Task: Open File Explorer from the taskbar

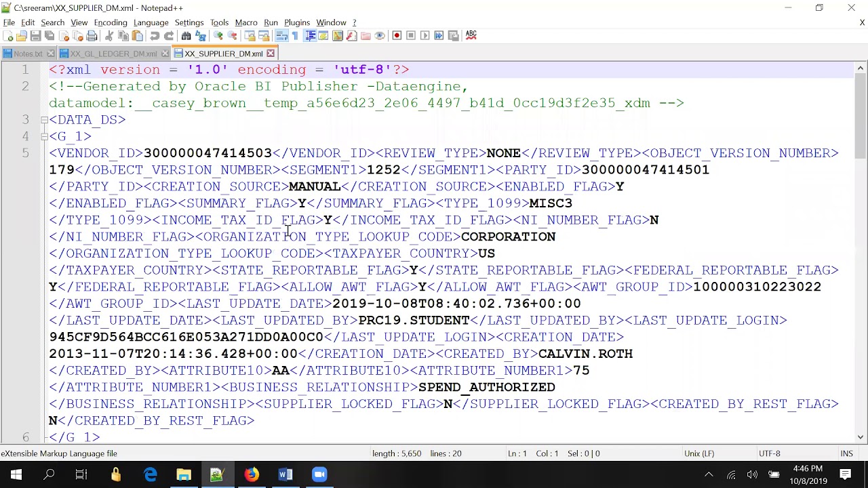Action: (x=184, y=474)
